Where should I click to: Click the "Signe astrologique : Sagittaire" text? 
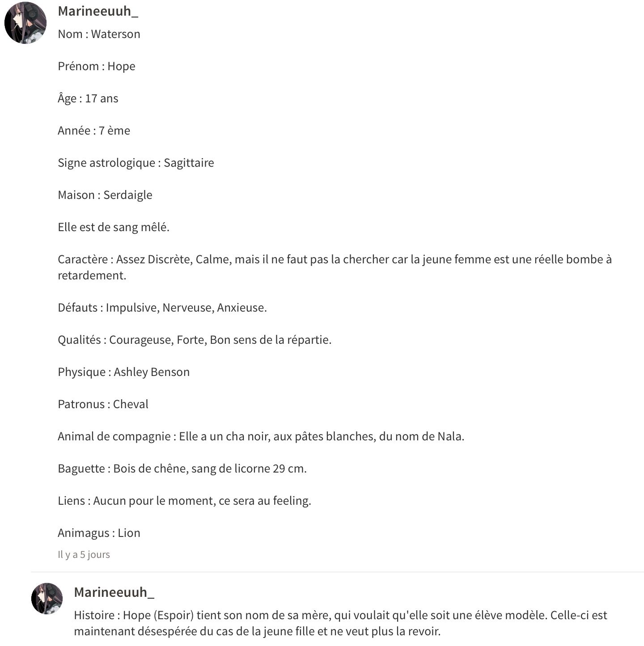point(136,163)
